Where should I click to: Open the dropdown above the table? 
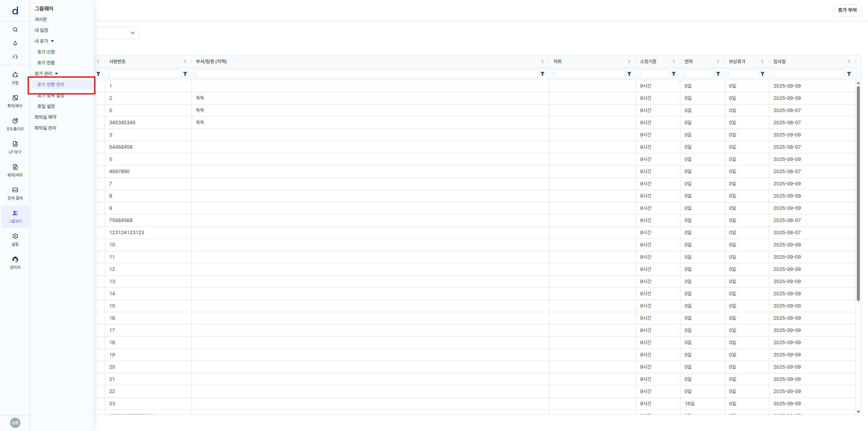[x=132, y=33]
